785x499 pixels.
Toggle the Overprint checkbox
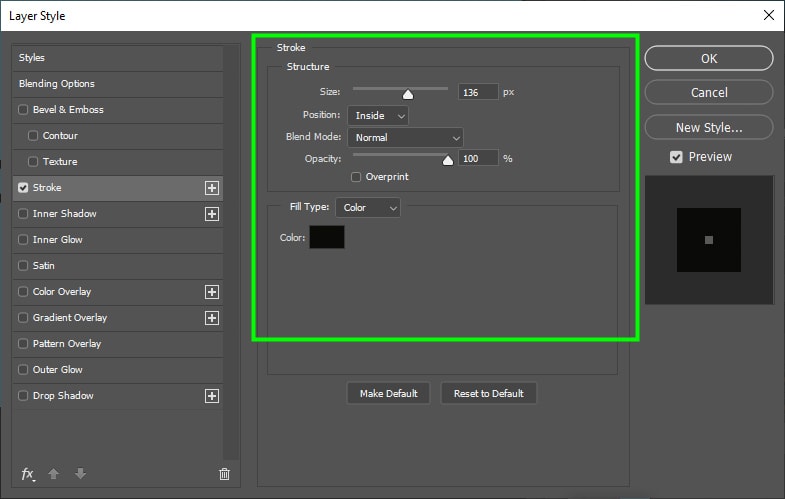pos(356,177)
